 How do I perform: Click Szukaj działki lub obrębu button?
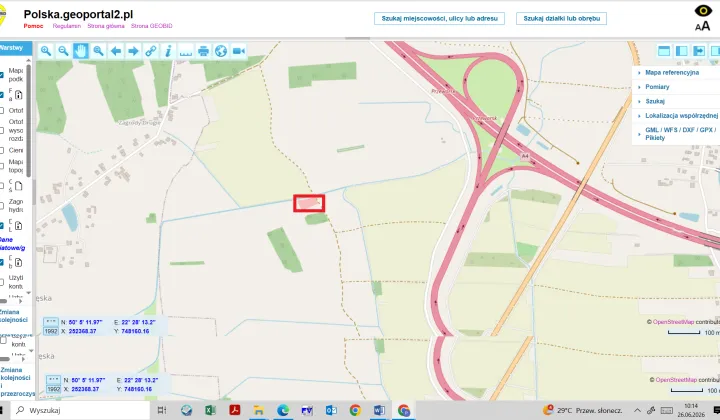tap(561, 18)
